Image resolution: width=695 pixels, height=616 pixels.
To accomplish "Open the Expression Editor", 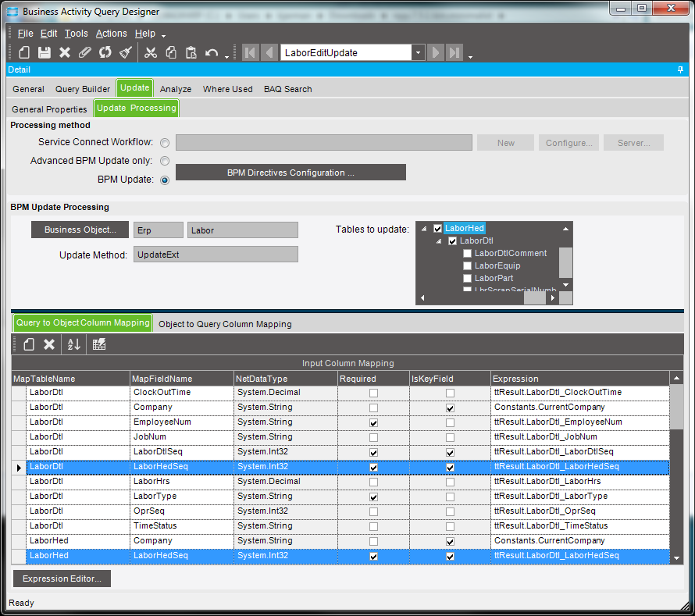I will point(62,579).
